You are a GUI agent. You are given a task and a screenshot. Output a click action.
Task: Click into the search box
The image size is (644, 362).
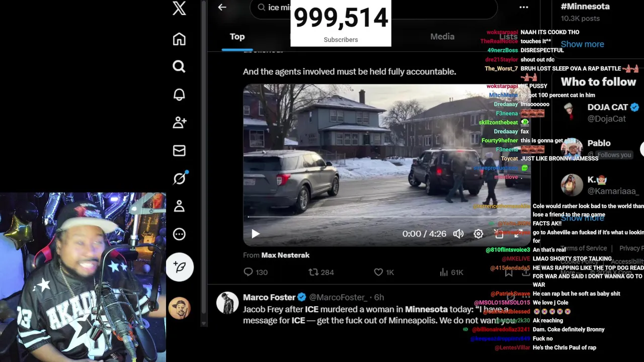(x=373, y=8)
